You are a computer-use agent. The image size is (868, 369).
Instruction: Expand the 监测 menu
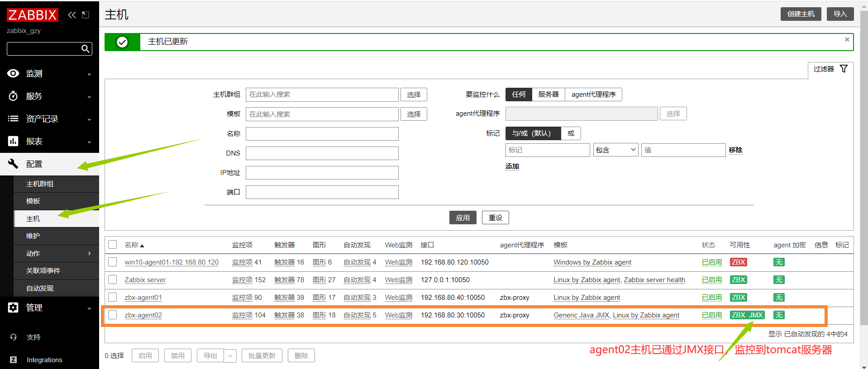tap(89, 74)
